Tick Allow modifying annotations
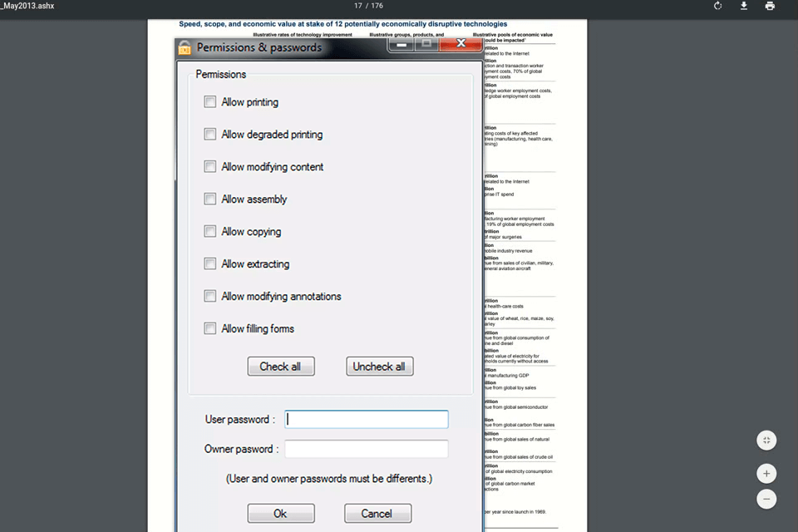Screen dimensions: 798x532 click(209, 296)
